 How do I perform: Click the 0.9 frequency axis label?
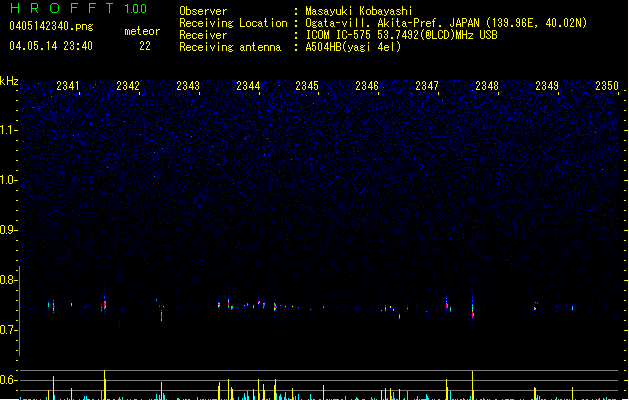[x=8, y=230]
